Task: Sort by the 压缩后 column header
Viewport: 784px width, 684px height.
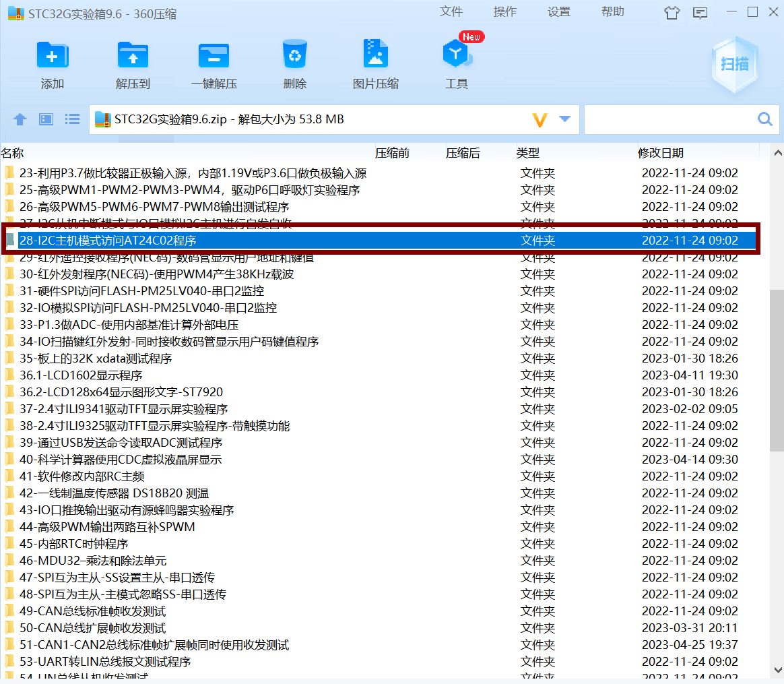Action: (463, 152)
